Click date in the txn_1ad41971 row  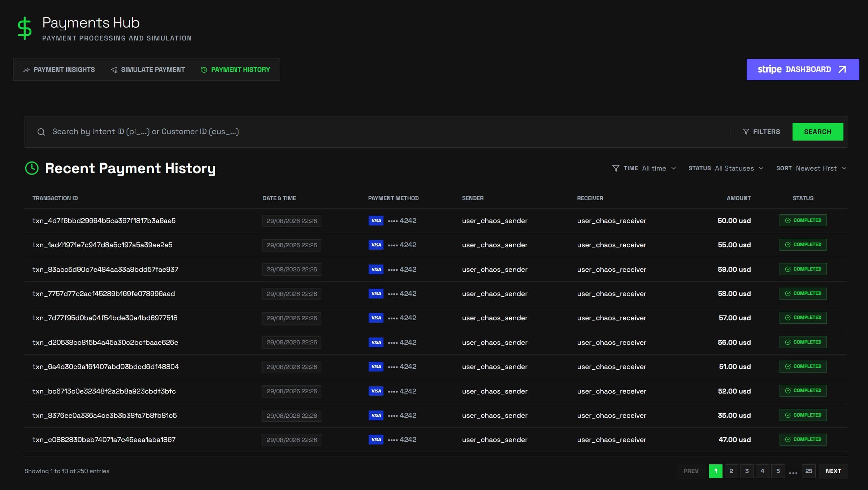click(x=292, y=245)
